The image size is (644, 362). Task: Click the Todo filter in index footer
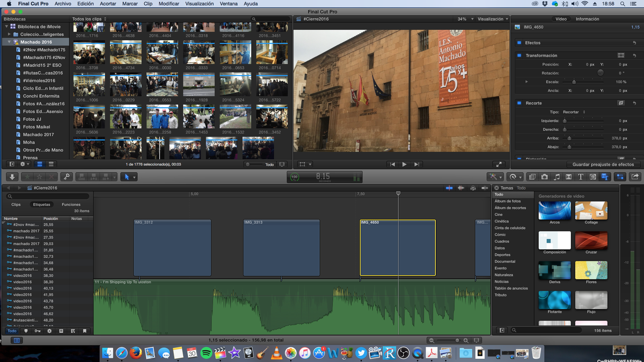click(x=12, y=331)
